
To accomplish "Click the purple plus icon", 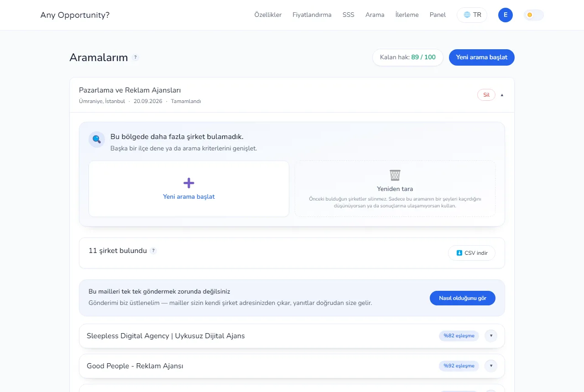I will click(189, 183).
